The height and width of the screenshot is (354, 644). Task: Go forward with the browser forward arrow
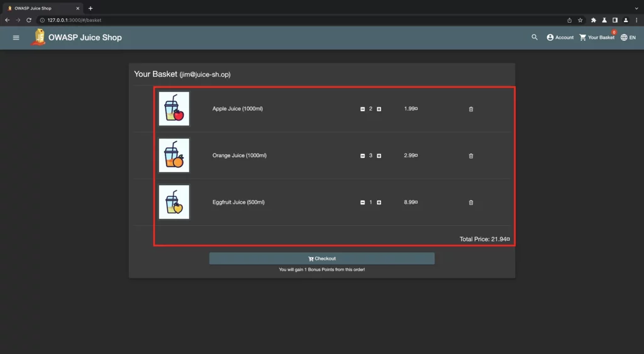[x=18, y=20]
